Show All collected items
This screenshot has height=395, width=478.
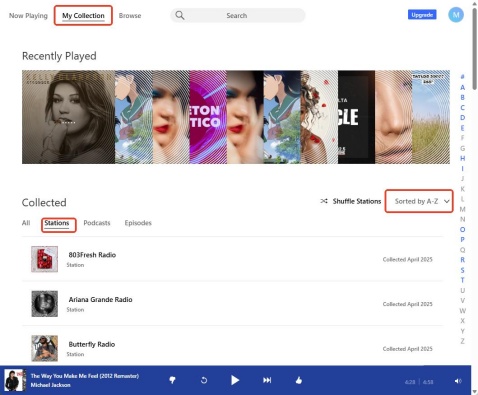(x=26, y=223)
